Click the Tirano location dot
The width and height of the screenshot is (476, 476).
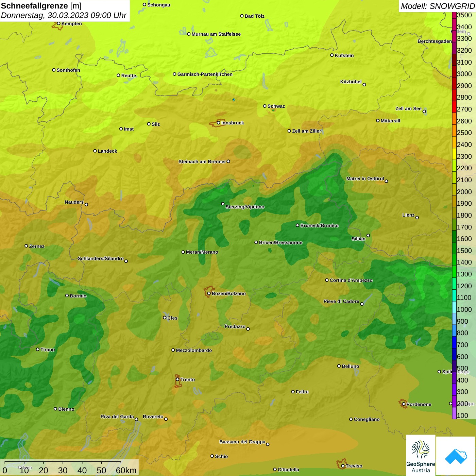click(x=38, y=349)
